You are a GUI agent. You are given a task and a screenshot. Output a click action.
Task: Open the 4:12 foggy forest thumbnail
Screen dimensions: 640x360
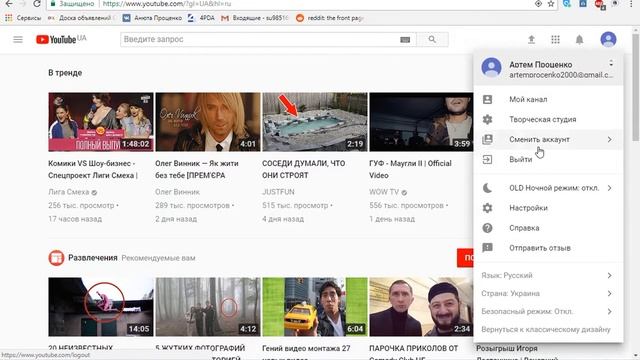click(x=208, y=307)
